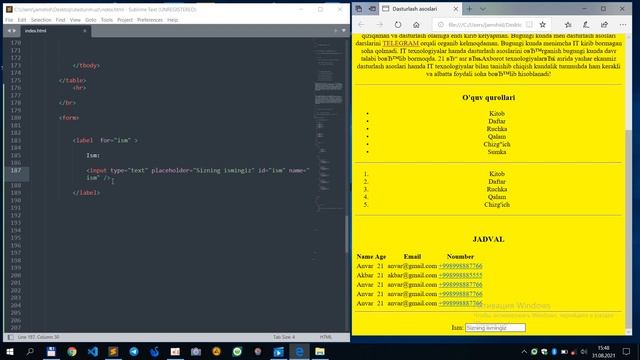This screenshot has width=640, height=360.
Task: Close the index.html tab in Sublime Text
Action: point(85,31)
